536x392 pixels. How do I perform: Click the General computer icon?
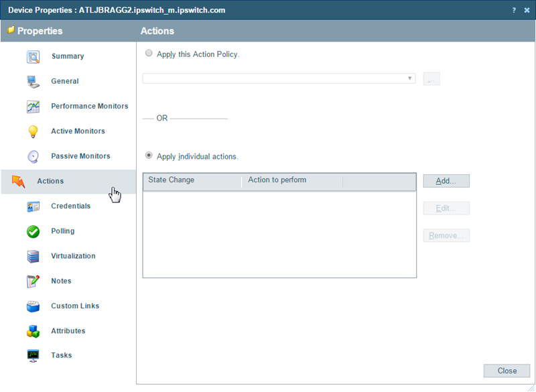pos(33,82)
